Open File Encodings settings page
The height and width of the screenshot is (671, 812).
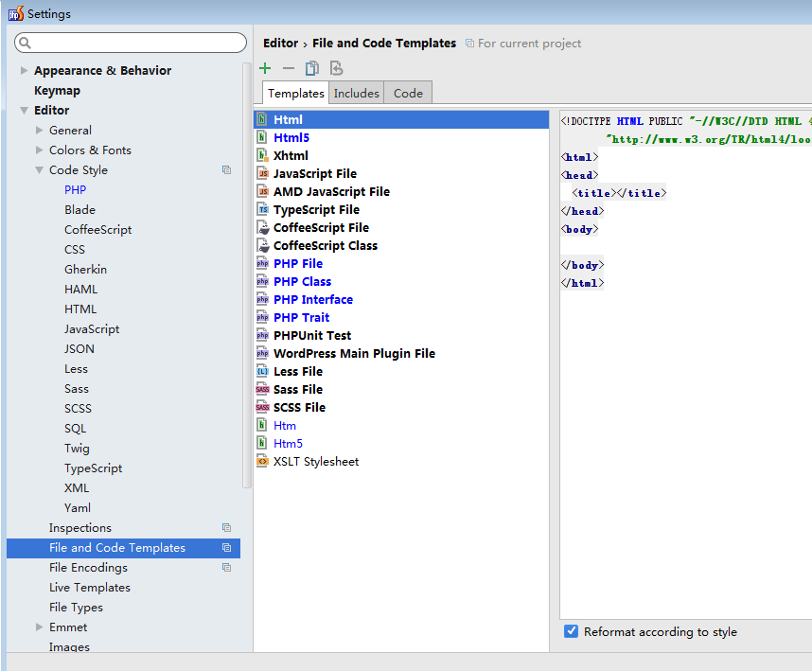[88, 568]
